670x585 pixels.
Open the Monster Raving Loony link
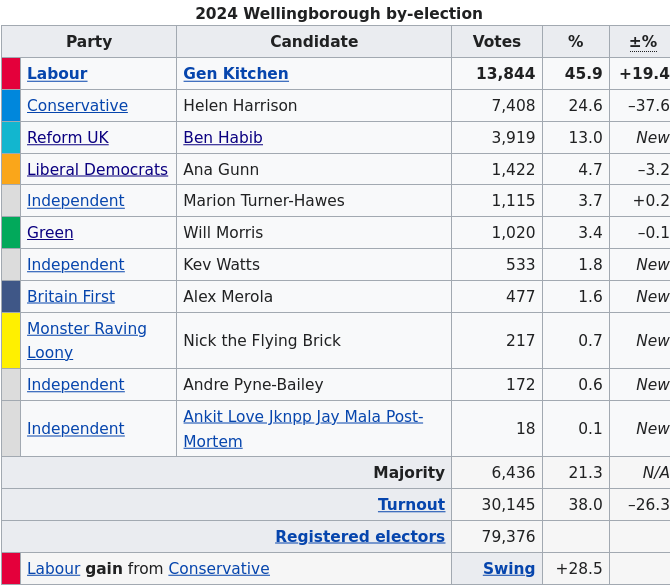(87, 341)
